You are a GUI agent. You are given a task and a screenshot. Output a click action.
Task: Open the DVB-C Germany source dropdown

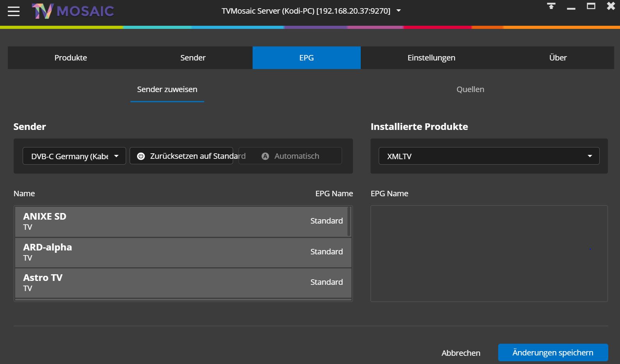[74, 156]
